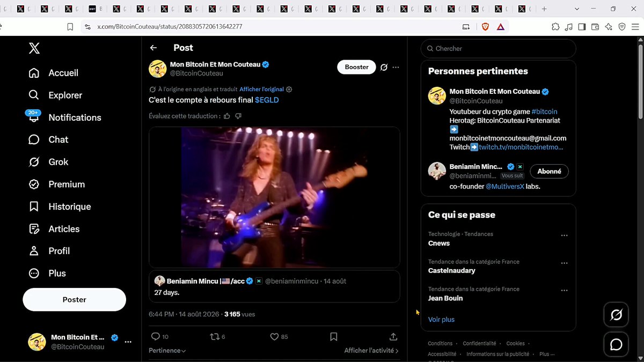Go back using the Post arrow
This screenshot has height=362, width=644.
[153, 48]
